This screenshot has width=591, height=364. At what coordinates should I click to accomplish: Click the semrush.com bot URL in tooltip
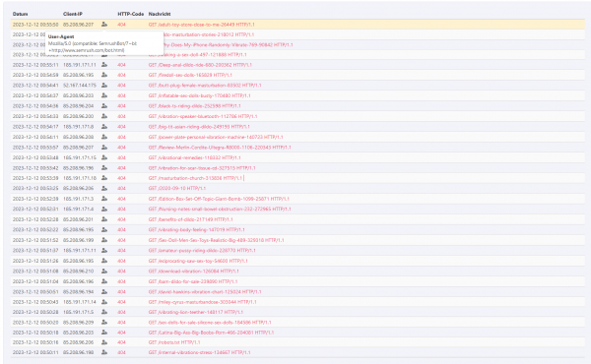coord(87,50)
